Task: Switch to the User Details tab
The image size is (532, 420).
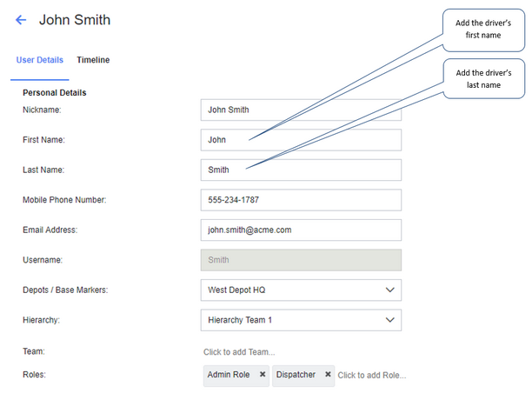Action: pyautogui.click(x=40, y=60)
